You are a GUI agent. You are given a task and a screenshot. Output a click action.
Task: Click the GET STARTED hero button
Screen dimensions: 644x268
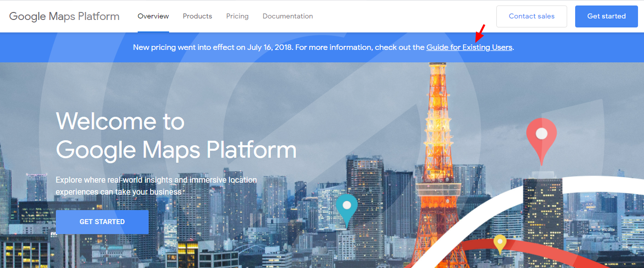tap(102, 222)
